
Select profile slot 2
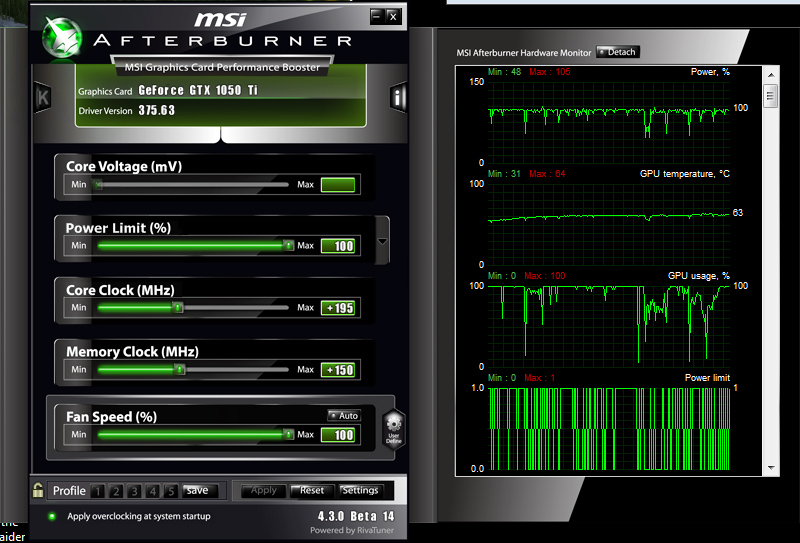pyautogui.click(x=116, y=491)
